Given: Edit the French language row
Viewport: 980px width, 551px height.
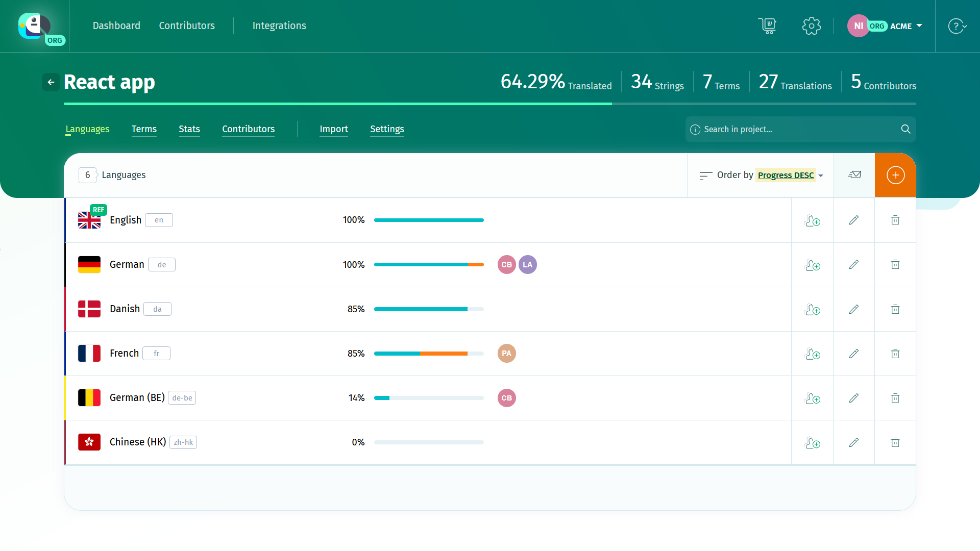Looking at the screenshot, I should [x=854, y=354].
